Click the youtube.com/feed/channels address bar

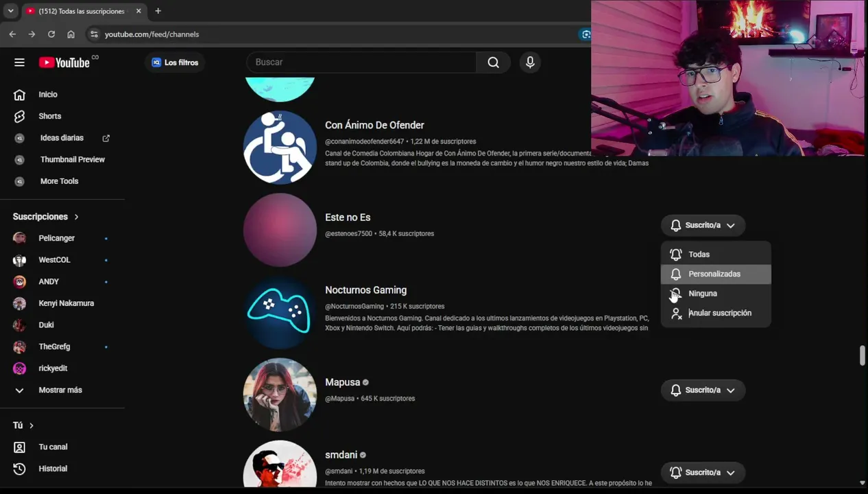(152, 34)
